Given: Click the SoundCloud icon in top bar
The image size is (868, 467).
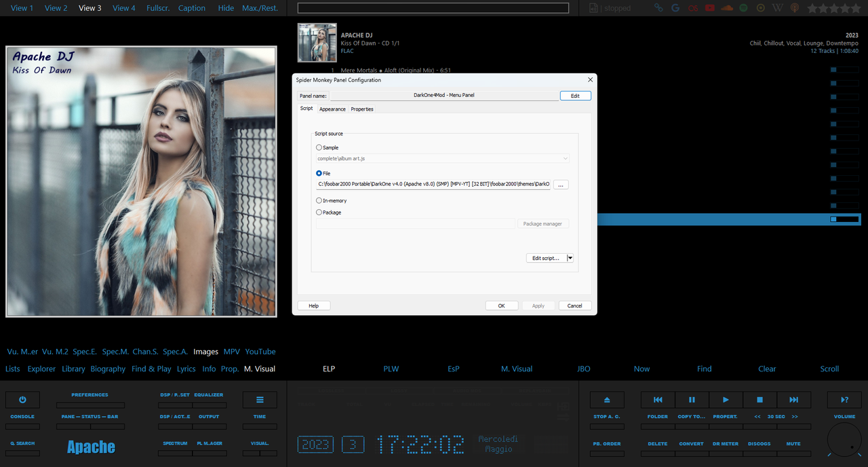Looking at the screenshot, I should 727,8.
